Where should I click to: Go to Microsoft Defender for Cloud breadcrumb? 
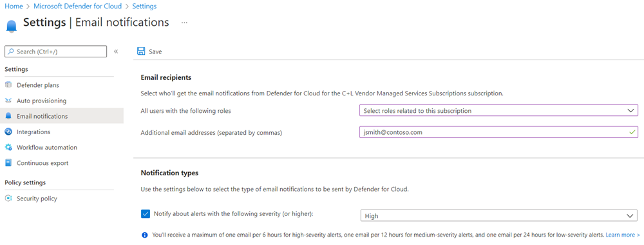[x=78, y=6]
